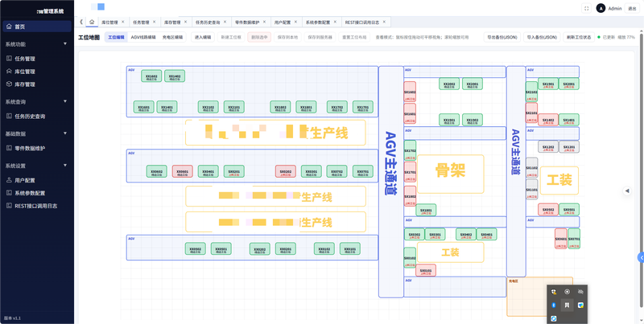Select station XX1602 on the map

click(x=151, y=76)
